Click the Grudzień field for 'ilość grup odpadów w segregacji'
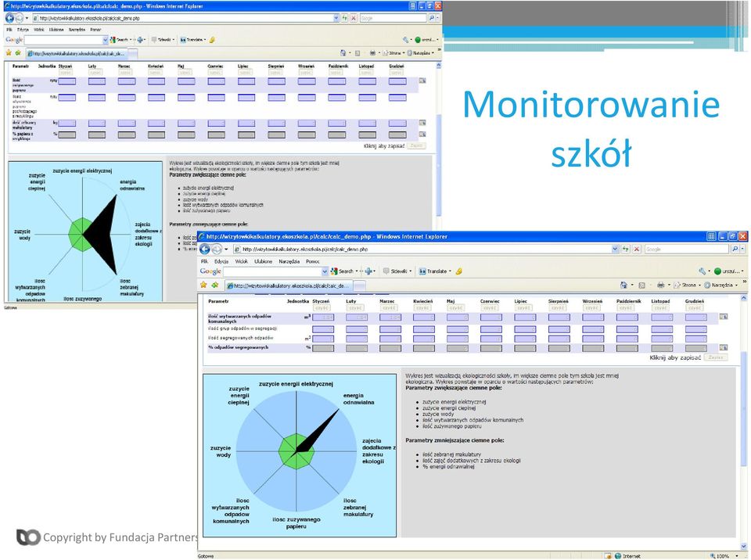 [x=696, y=329]
